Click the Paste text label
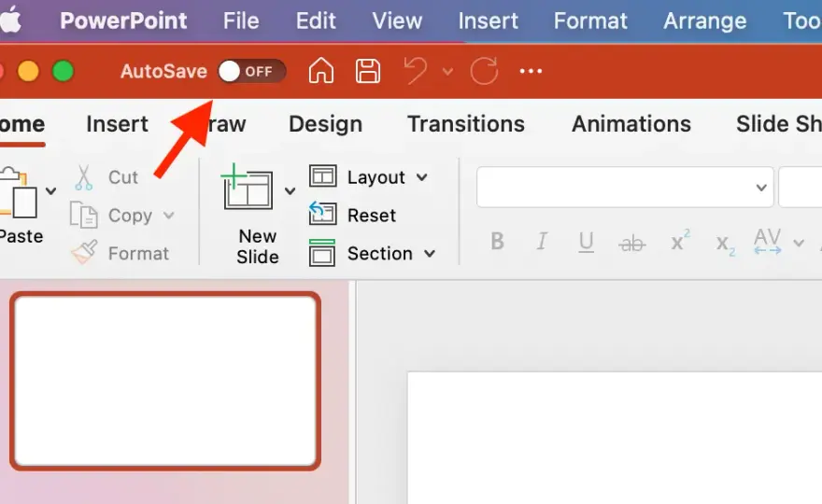 pos(21,237)
